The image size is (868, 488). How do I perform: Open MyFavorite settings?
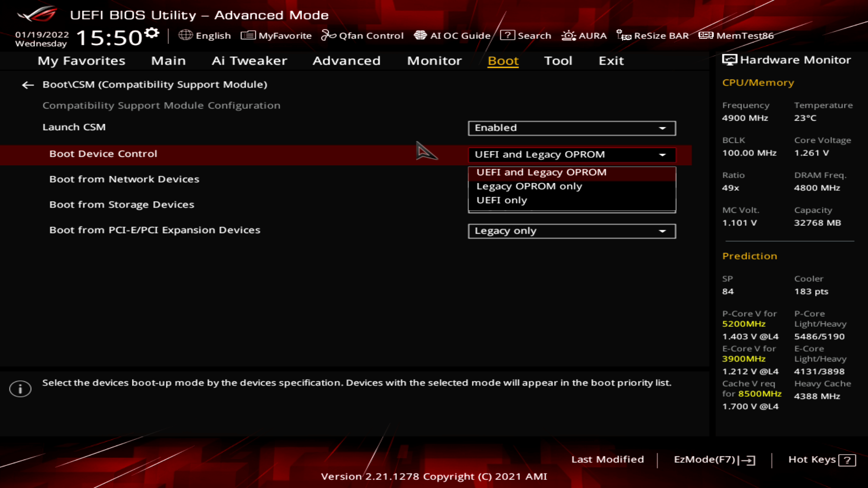coord(276,36)
